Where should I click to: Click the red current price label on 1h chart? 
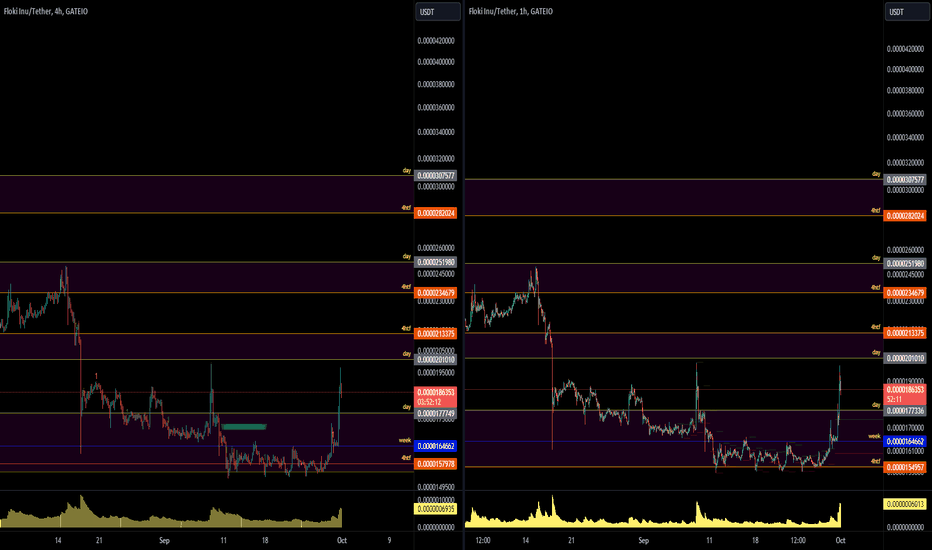tap(905, 394)
